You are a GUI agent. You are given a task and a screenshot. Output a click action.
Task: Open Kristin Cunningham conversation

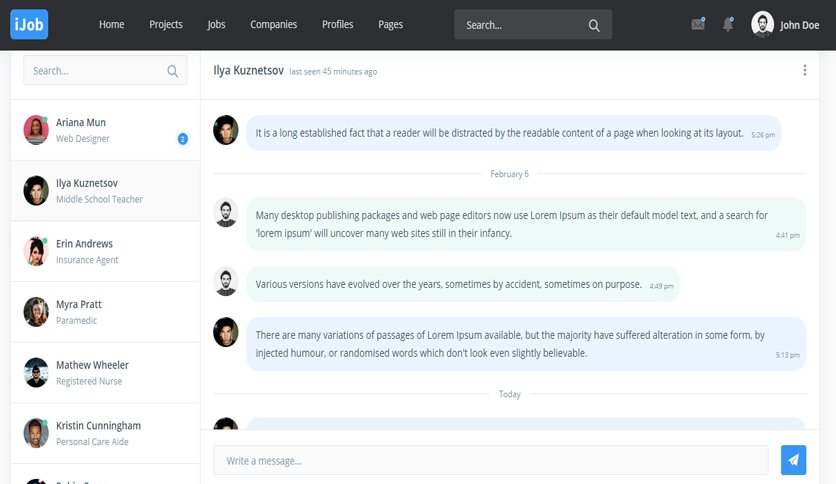click(106, 433)
